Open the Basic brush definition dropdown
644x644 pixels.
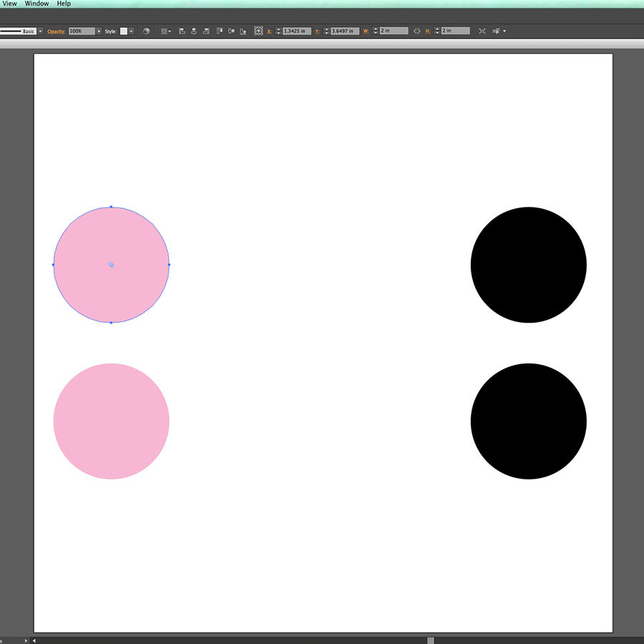point(40,31)
